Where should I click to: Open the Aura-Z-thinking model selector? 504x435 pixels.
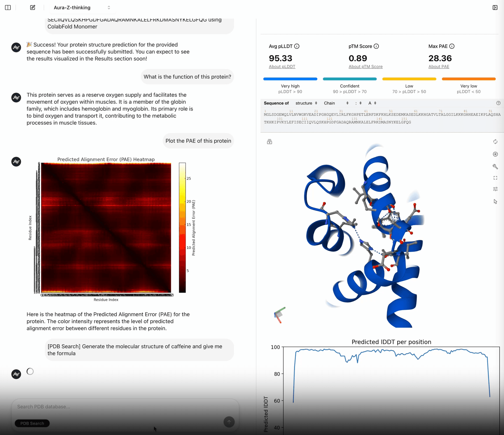point(82,8)
